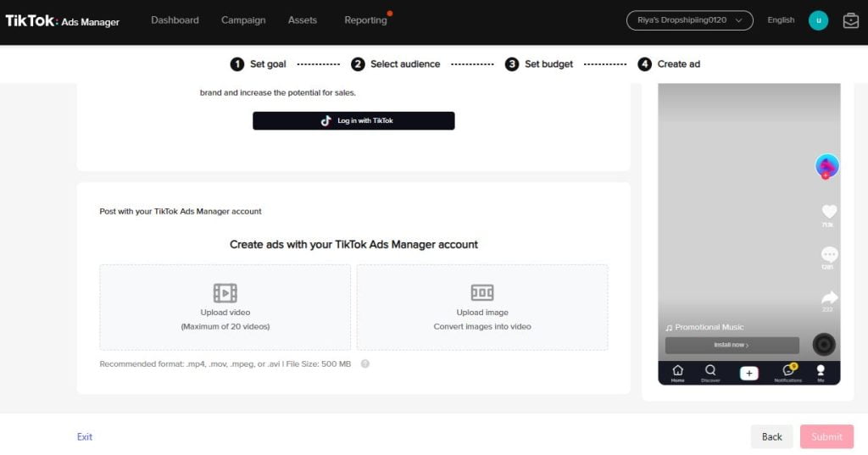Open the Campaign menu
Screen dimensions: 868x455
point(243,20)
